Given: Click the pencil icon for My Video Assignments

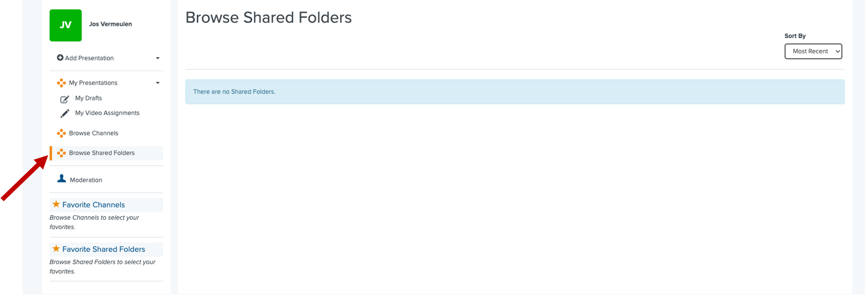Looking at the screenshot, I should (65, 113).
